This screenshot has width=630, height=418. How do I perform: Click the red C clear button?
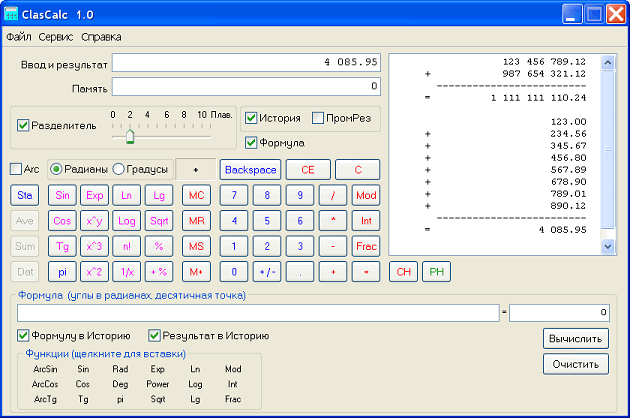pyautogui.click(x=358, y=170)
